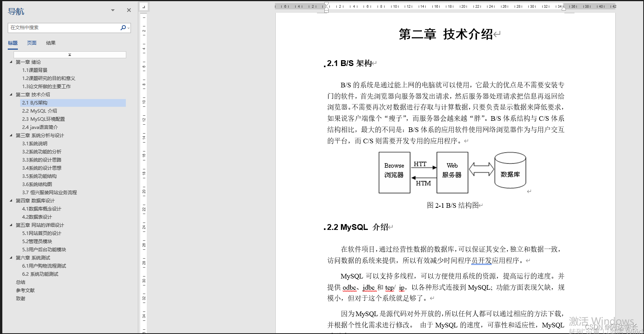The height and width of the screenshot is (334, 644).
Task: Go to heading 5.3用户后台功能模块
Action: point(44,250)
